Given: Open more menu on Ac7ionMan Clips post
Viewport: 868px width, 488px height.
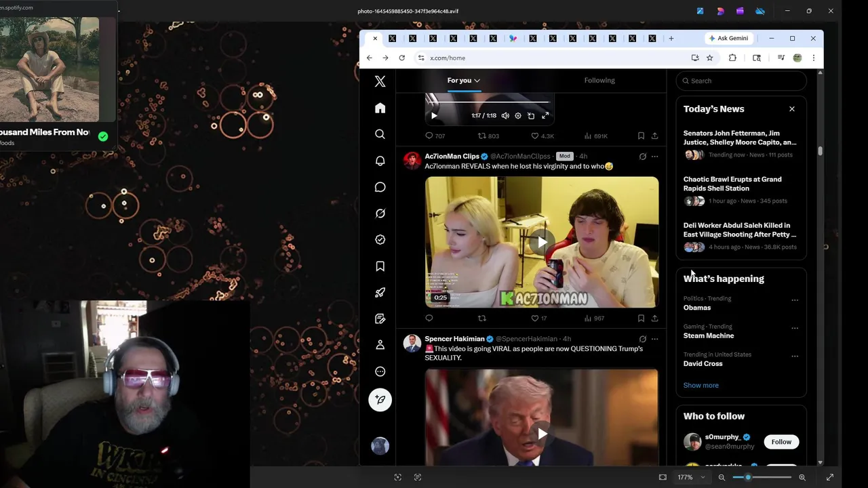Looking at the screenshot, I should point(654,157).
